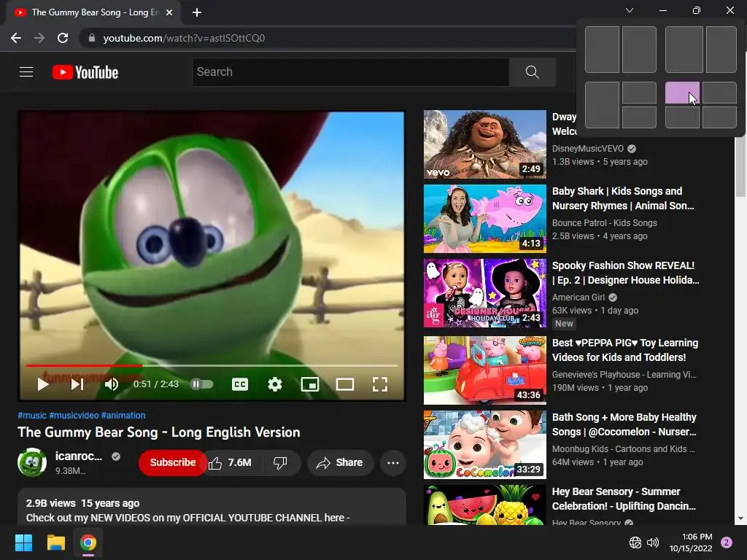Click the 7.6M like count
This screenshot has width=747, height=560.
tap(239, 463)
